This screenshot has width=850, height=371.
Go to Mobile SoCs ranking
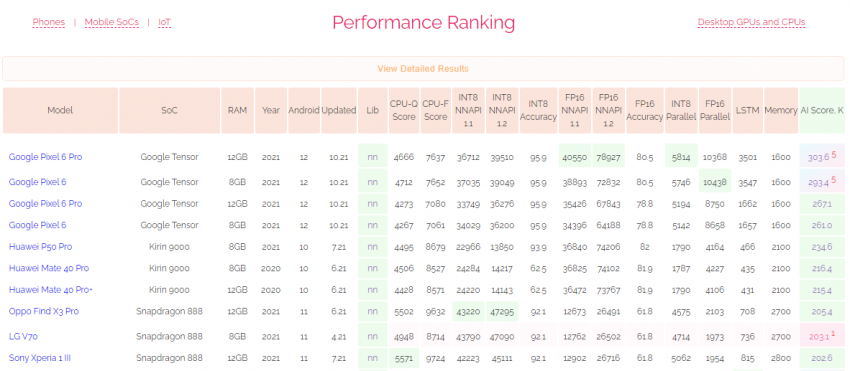112,22
